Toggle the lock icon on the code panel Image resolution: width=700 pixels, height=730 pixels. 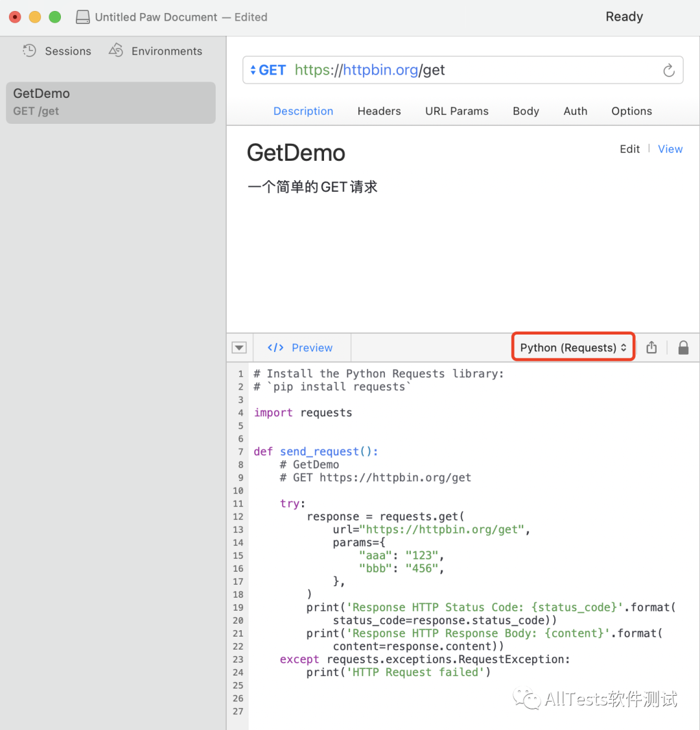[683, 347]
